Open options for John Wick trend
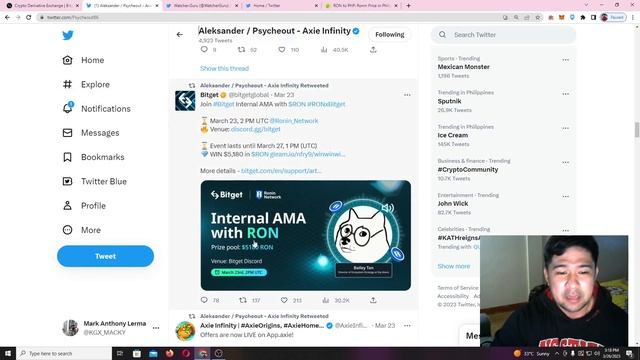The width and height of the screenshot is (640, 360). coord(565,196)
